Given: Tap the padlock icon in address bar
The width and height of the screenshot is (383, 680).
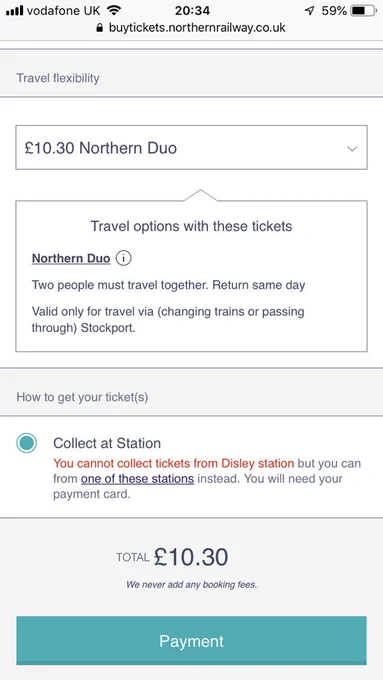Looking at the screenshot, I should (100, 28).
